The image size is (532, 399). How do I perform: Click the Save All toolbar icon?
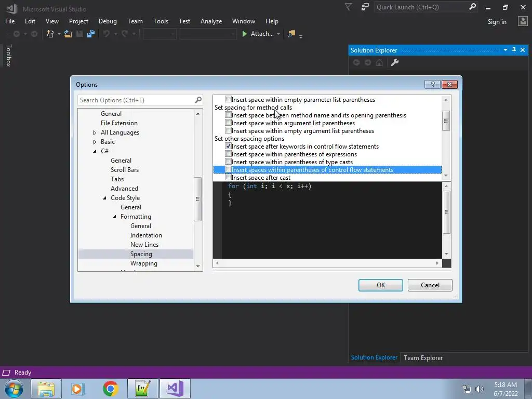(91, 34)
